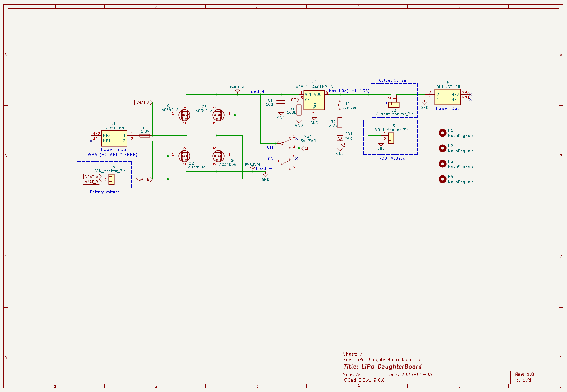Select the U1 XC8111 regulator body
Viewport: 567px width, 392px height.
pos(314,100)
